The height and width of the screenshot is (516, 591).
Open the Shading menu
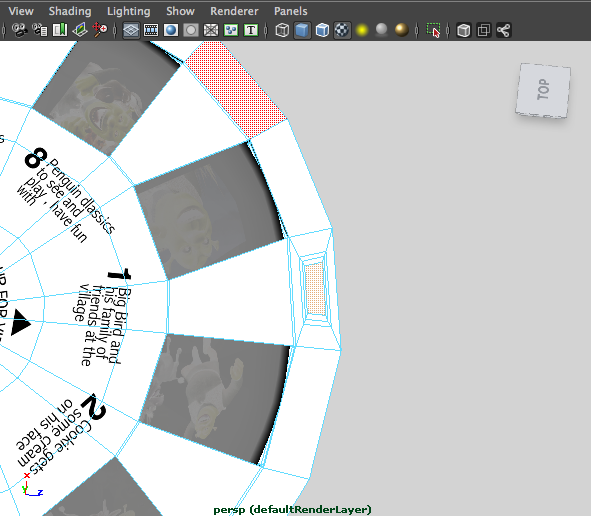click(x=70, y=11)
